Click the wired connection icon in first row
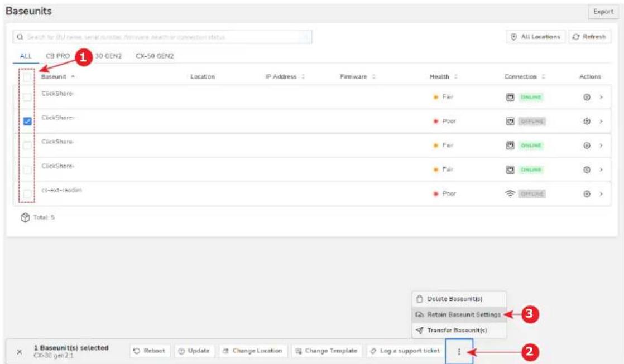The image size is (624, 364). click(x=510, y=97)
